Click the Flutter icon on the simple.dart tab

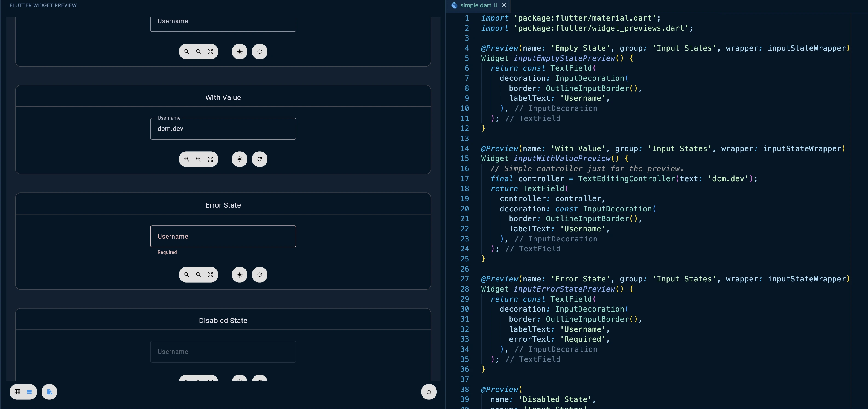point(454,5)
